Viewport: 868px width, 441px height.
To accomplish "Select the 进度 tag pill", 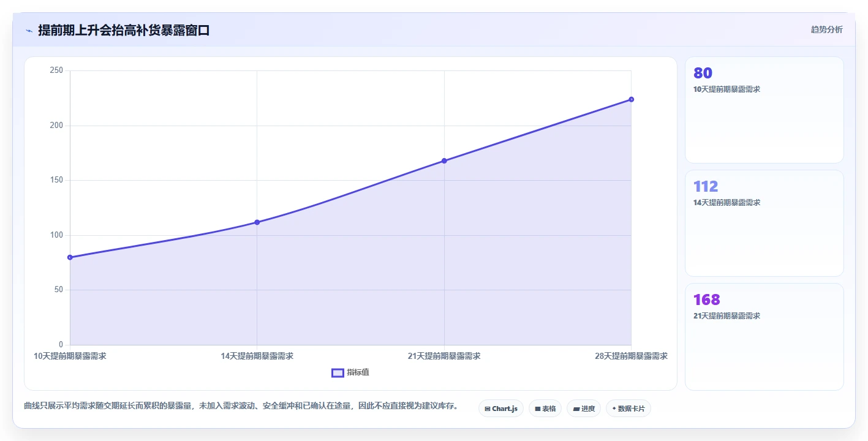I will click(x=584, y=409).
